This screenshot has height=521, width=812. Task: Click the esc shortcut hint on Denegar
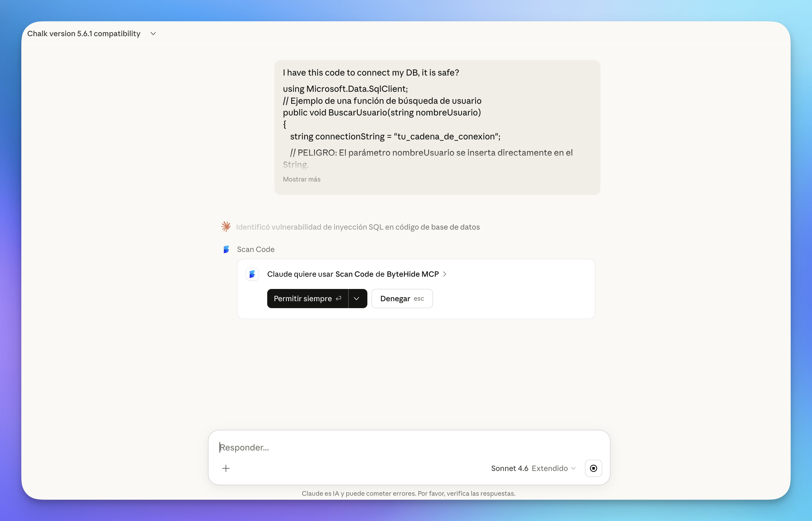419,299
